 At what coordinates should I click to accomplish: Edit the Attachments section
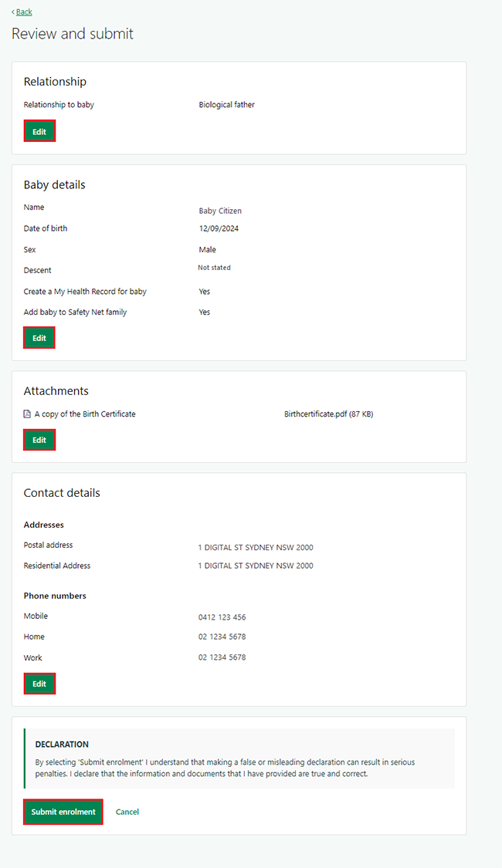pyautogui.click(x=39, y=440)
